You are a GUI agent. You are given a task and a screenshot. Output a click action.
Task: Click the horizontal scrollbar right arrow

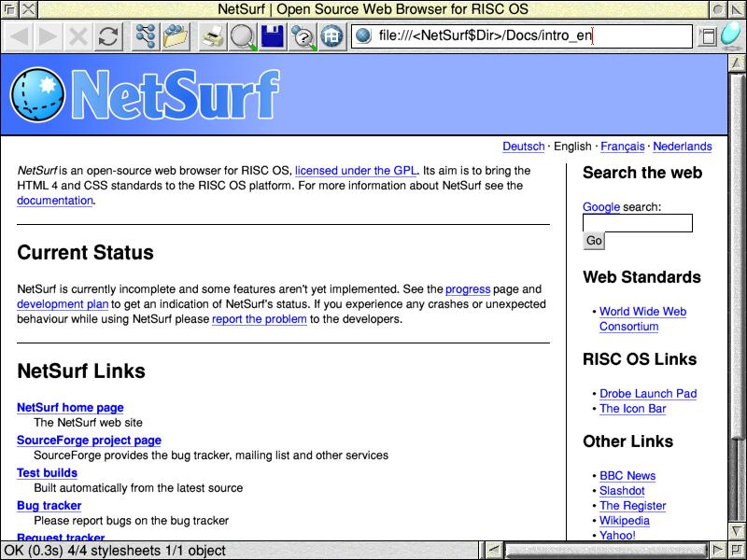716,550
